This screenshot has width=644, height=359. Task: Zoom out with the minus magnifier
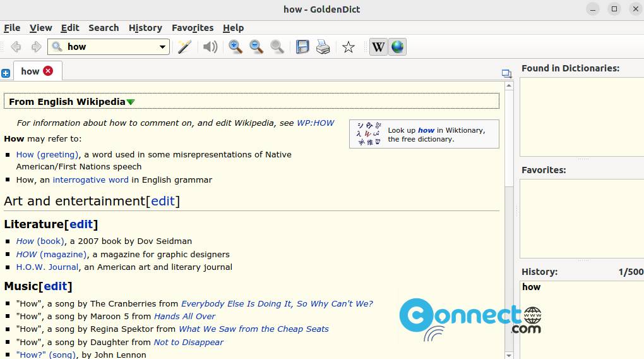tap(256, 47)
